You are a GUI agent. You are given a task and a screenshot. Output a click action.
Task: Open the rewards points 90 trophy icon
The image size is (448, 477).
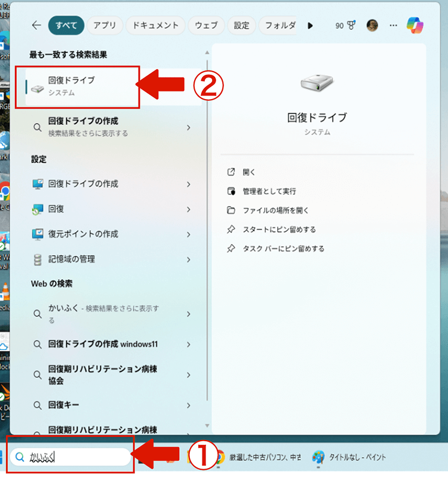tap(345, 26)
